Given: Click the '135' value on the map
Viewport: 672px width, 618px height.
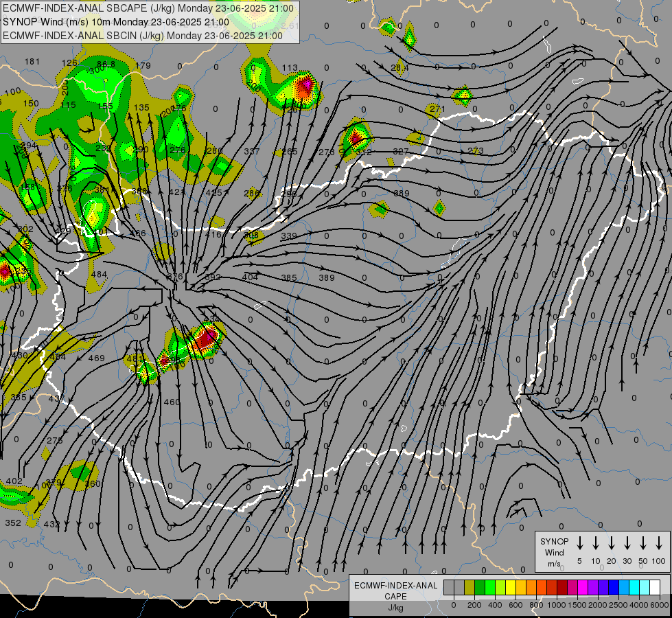Looking at the screenshot, I should click(142, 108).
